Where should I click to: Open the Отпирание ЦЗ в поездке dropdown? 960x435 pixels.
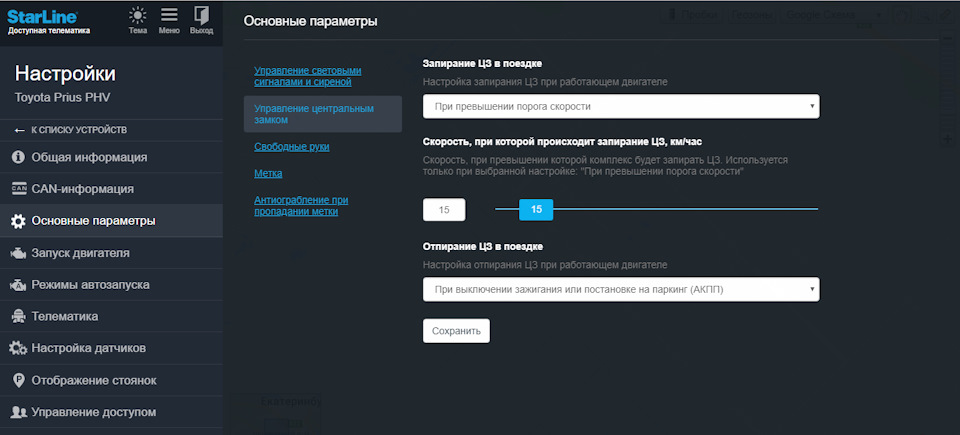(x=621, y=290)
